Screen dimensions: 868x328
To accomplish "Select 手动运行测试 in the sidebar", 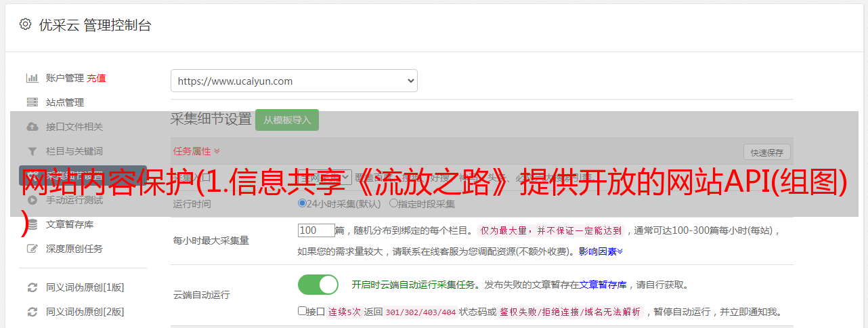I will [x=74, y=200].
